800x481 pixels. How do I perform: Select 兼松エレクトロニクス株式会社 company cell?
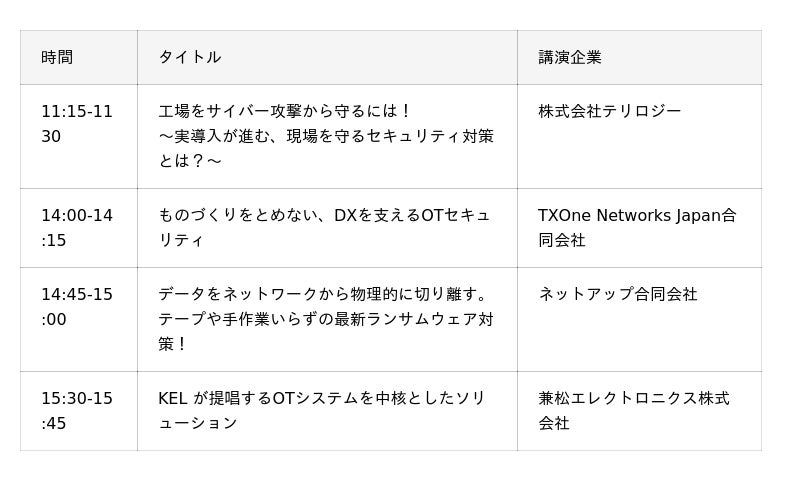634,410
